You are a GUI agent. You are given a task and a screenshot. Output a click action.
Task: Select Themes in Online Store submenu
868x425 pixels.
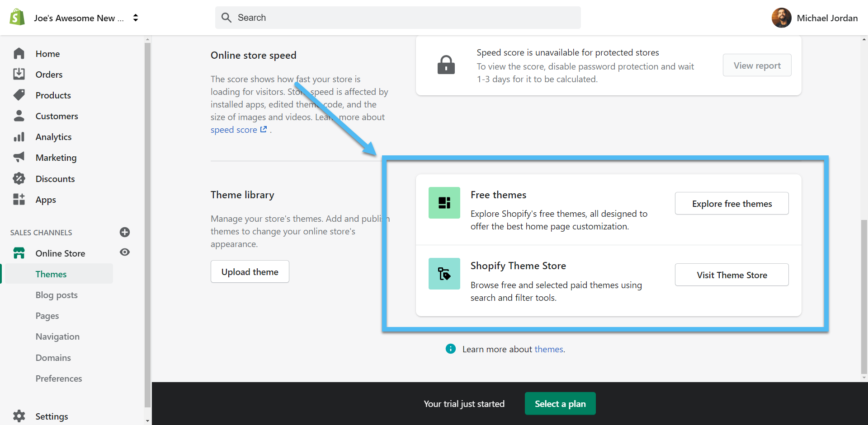point(51,274)
